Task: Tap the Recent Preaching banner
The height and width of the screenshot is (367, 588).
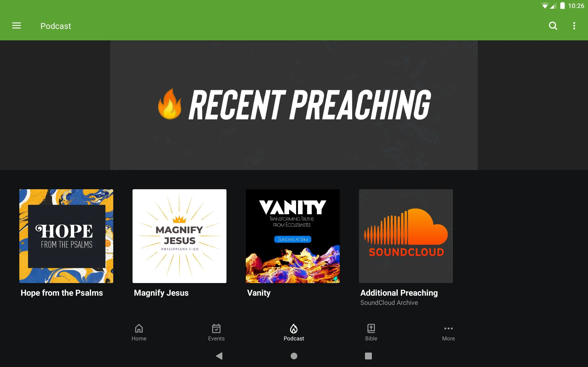Action: click(294, 104)
